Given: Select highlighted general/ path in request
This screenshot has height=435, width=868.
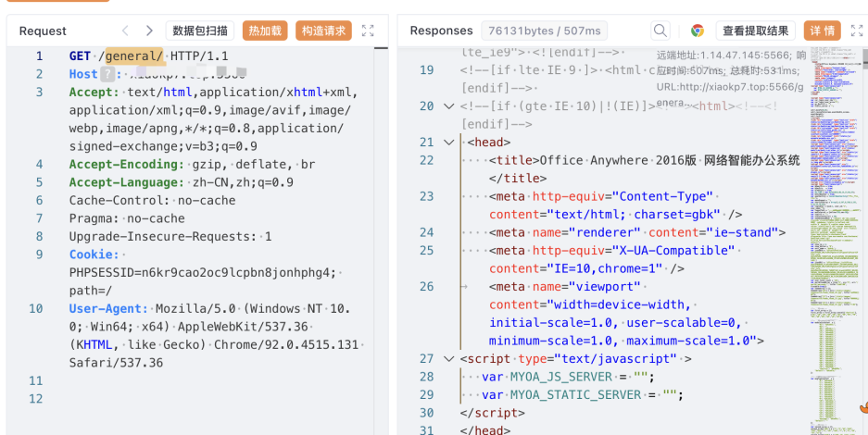Looking at the screenshot, I should point(134,56).
